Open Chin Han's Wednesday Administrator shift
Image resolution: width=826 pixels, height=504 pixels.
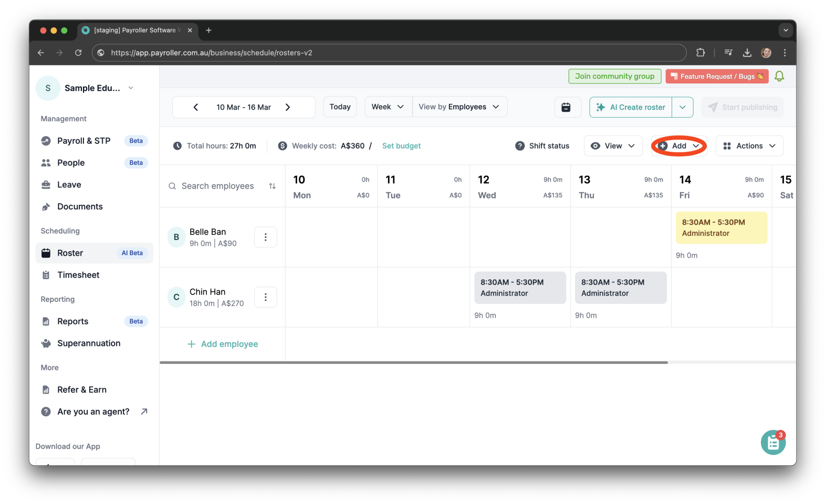[520, 288]
